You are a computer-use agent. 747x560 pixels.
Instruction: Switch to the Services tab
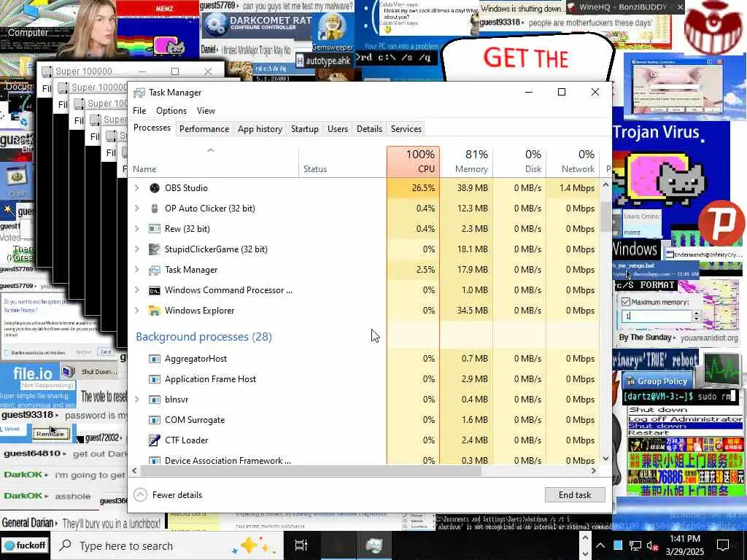coord(406,129)
